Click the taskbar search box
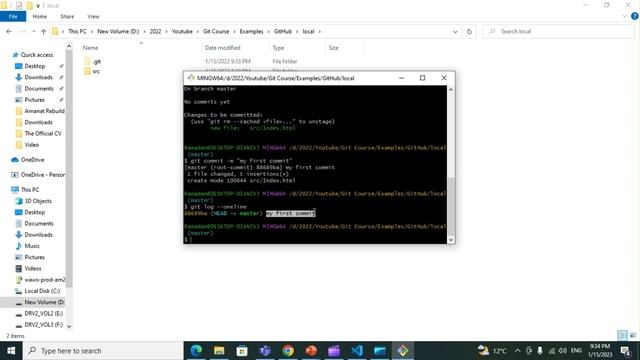The height and width of the screenshot is (360, 640). 103,351
